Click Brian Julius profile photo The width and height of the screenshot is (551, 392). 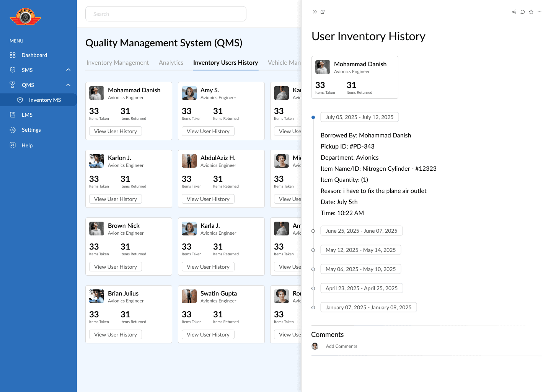tap(96, 296)
